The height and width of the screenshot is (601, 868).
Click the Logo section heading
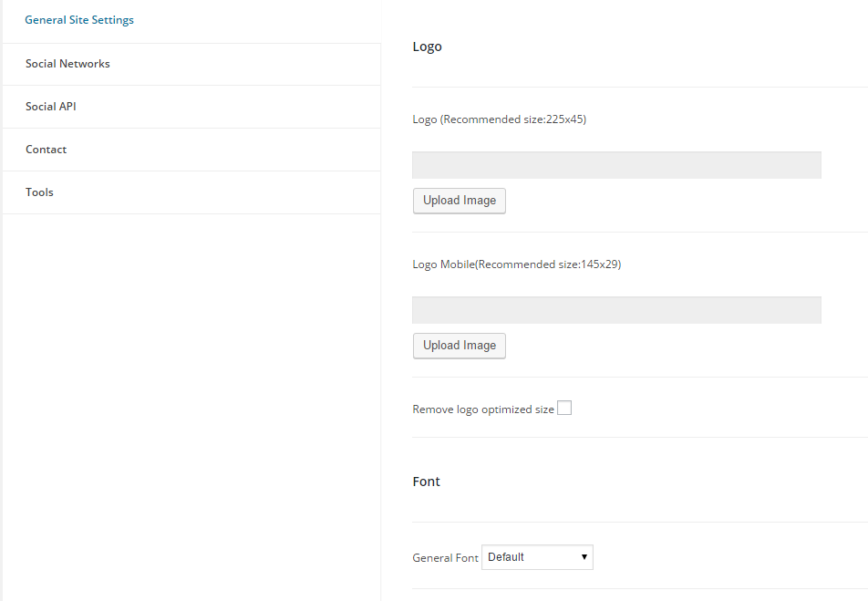[x=427, y=47]
